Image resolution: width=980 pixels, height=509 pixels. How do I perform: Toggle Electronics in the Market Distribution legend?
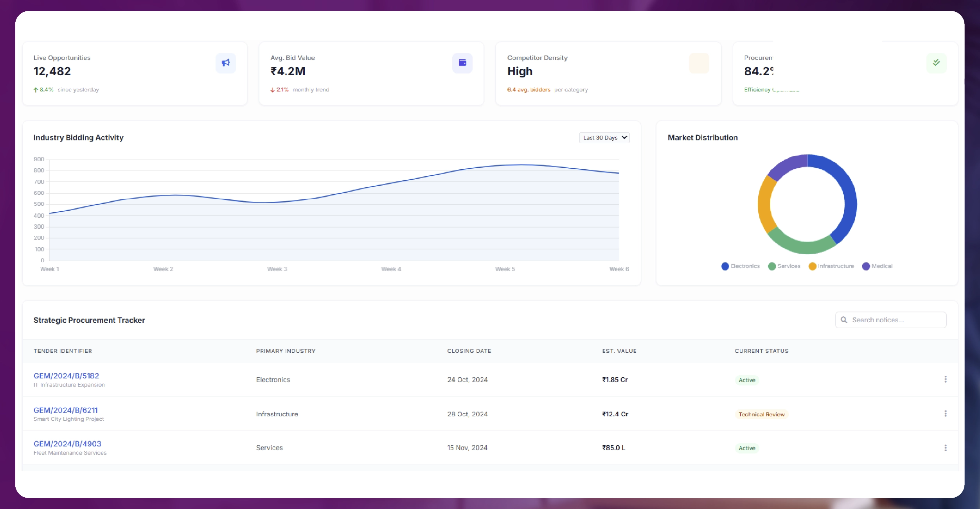pyautogui.click(x=741, y=266)
